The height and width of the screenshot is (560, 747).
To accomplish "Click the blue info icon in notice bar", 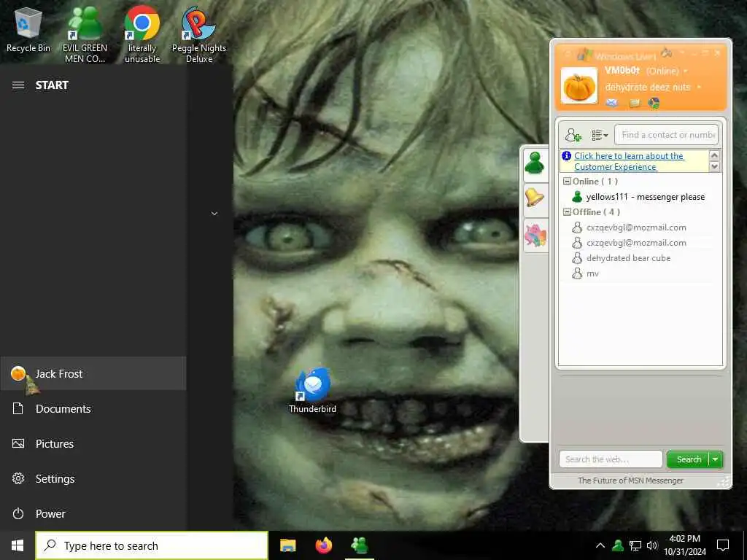I will tap(566, 156).
